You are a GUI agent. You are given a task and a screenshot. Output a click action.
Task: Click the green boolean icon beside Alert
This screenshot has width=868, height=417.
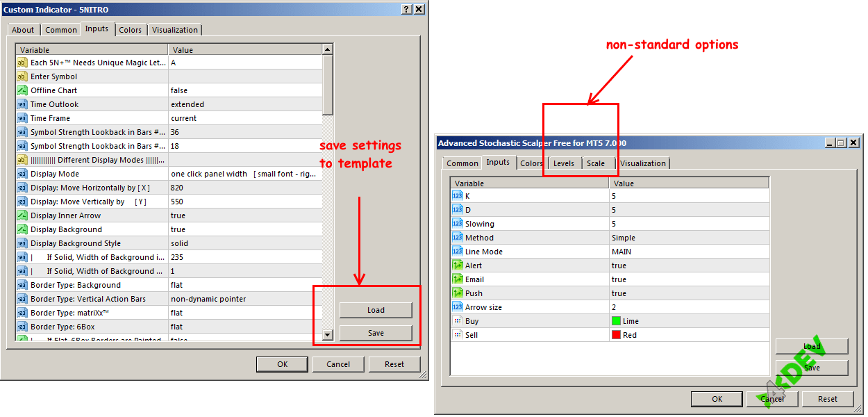point(457,265)
